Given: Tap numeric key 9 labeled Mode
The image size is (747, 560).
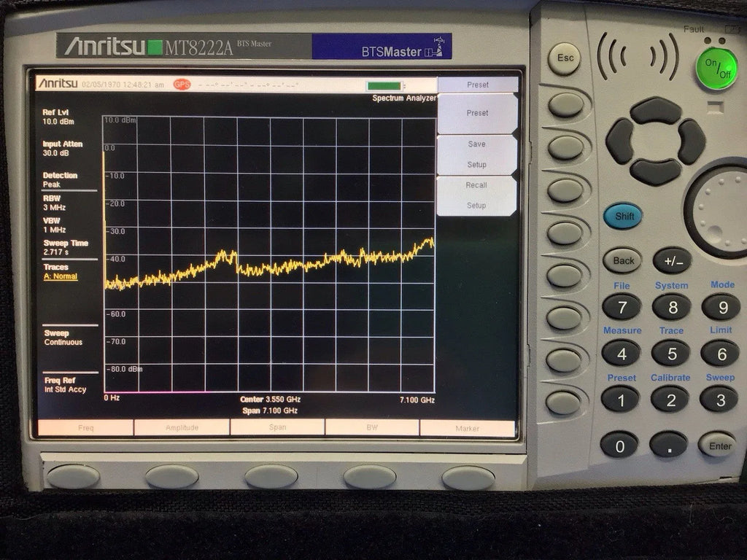Looking at the screenshot, I should tap(723, 307).
